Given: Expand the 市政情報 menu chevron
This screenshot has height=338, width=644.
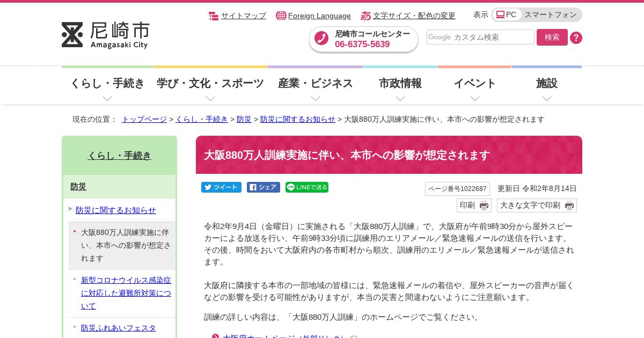Looking at the screenshot, I should point(400,98).
